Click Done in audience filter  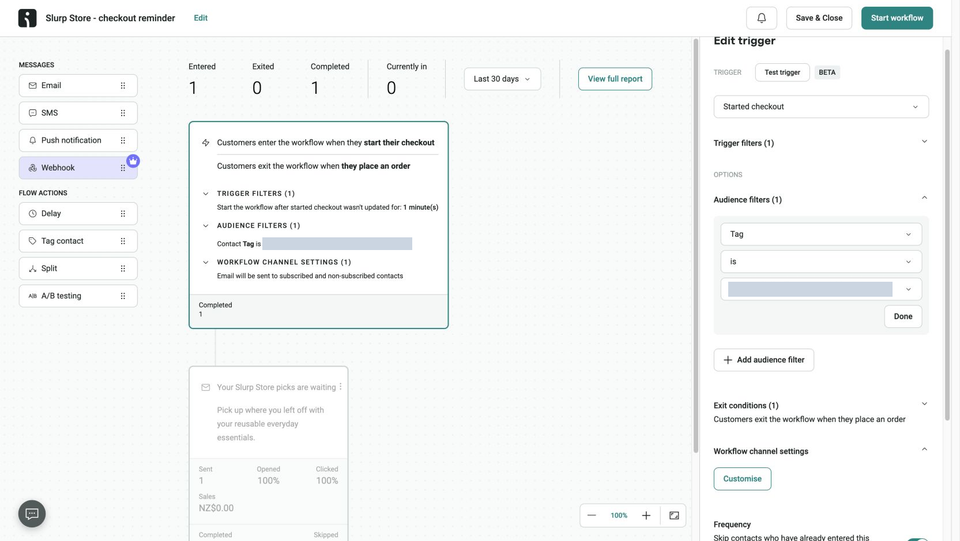pyautogui.click(x=903, y=316)
